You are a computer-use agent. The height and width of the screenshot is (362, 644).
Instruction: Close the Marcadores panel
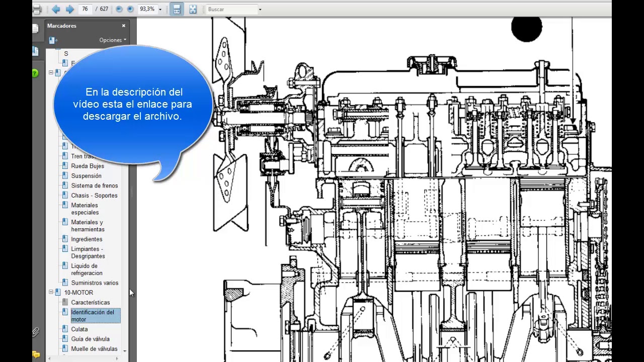[123, 26]
